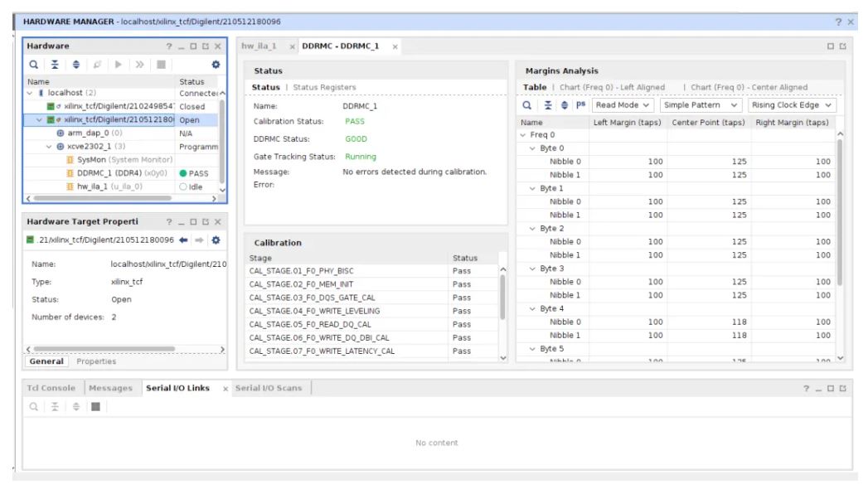Image resolution: width=868 pixels, height=499 pixels.
Task: Show Chart (Freq 0) - Center Aligned
Action: (x=749, y=87)
